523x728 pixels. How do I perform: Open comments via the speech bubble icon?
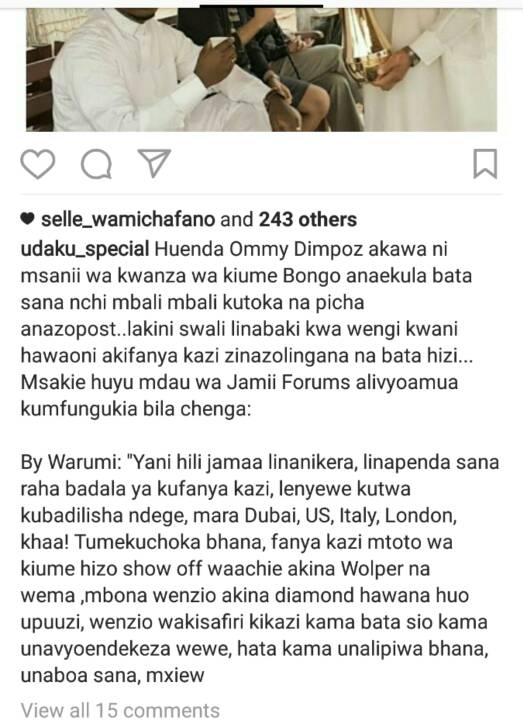tap(96, 164)
